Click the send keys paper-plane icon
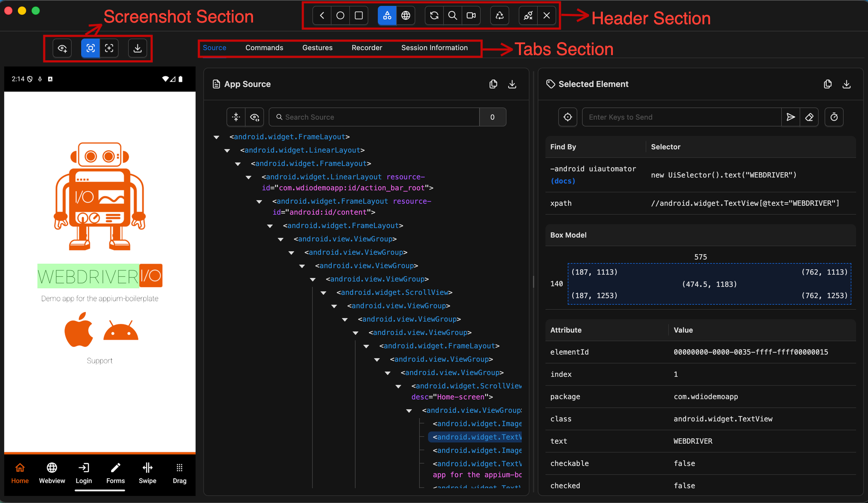This screenshot has height=503, width=868. pyautogui.click(x=790, y=117)
